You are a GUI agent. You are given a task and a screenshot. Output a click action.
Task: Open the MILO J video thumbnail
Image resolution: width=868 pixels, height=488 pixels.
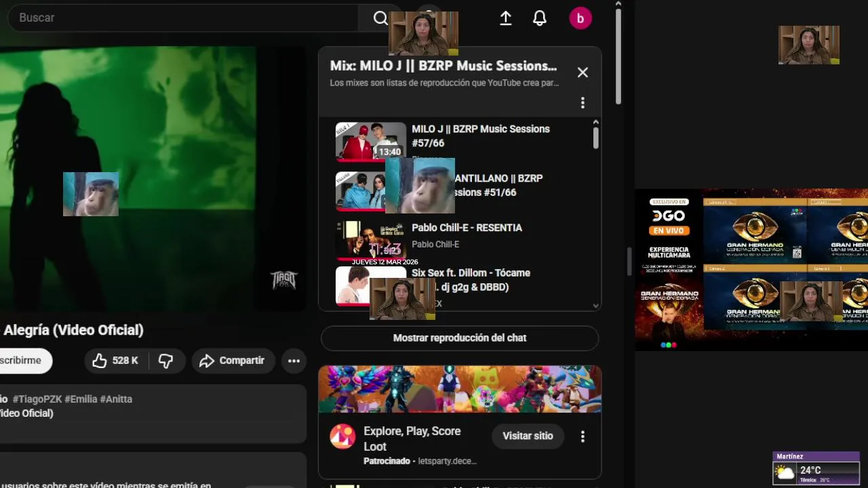371,141
